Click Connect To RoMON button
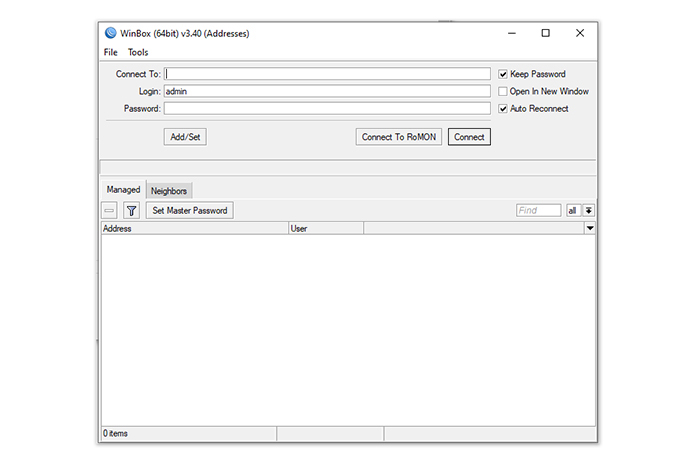 pyautogui.click(x=399, y=137)
